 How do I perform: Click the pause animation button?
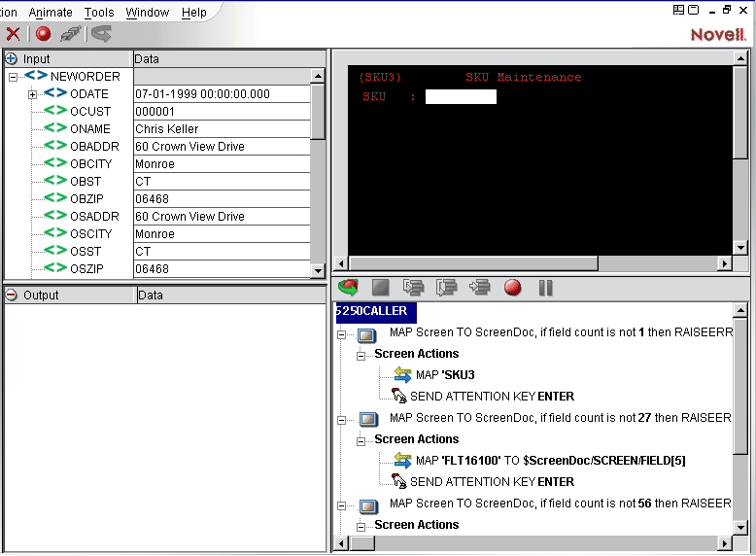click(546, 288)
